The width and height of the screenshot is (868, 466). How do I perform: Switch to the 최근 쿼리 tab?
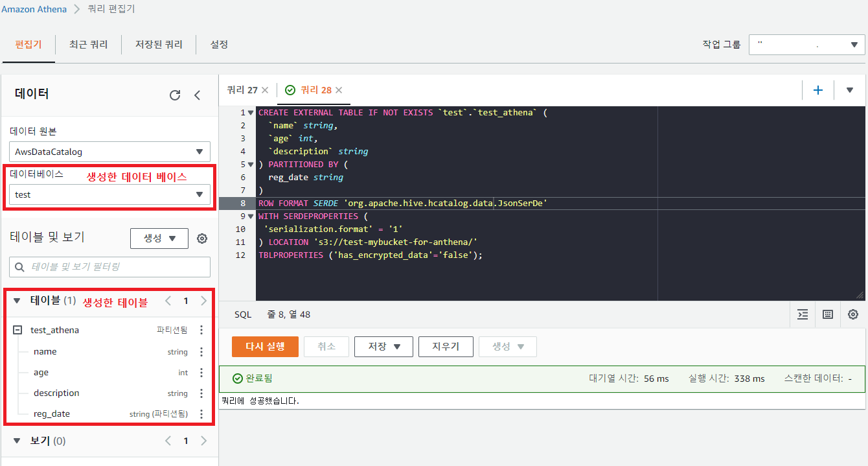88,45
